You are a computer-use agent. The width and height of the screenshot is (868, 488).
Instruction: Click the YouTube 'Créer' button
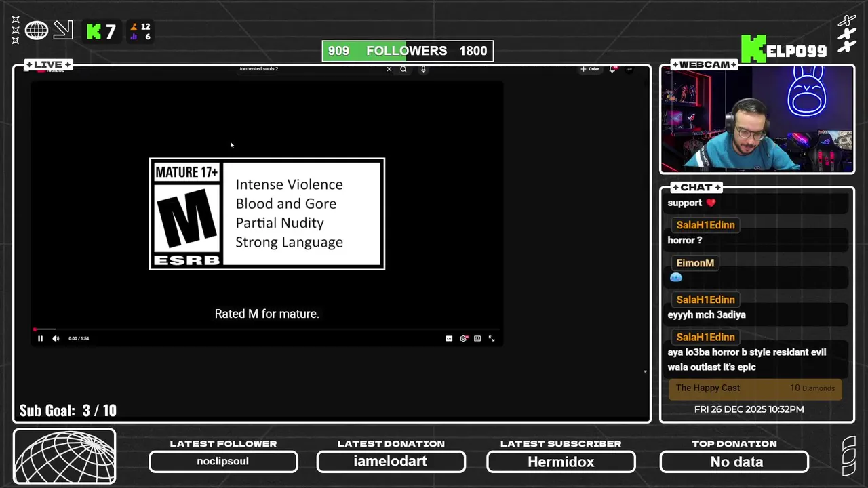pyautogui.click(x=590, y=69)
